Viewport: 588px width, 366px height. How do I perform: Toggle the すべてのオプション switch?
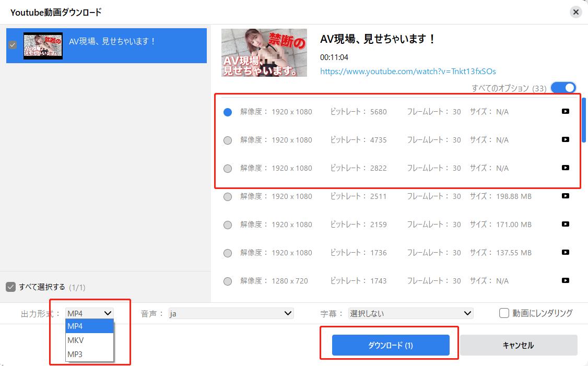(563, 88)
